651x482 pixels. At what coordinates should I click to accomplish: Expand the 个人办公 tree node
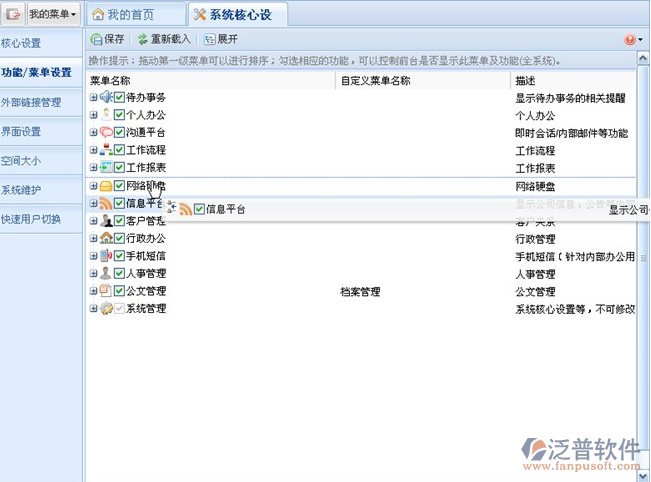[x=93, y=115]
